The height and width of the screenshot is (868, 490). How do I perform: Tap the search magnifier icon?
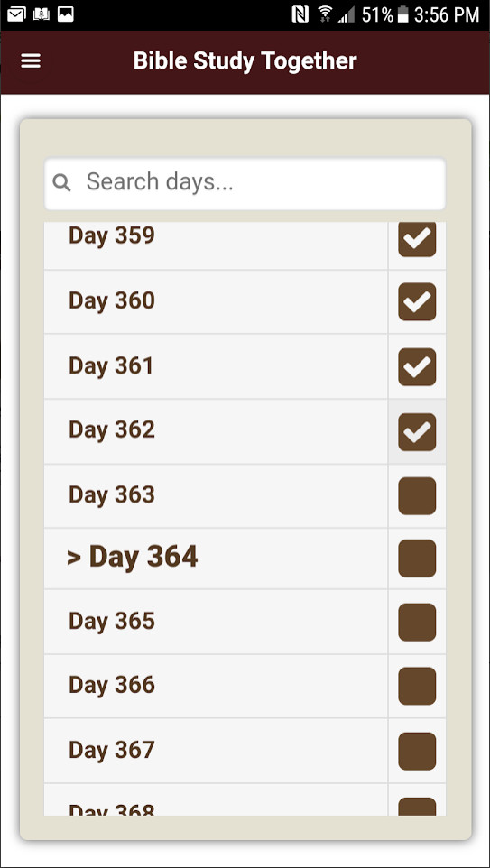(61, 182)
